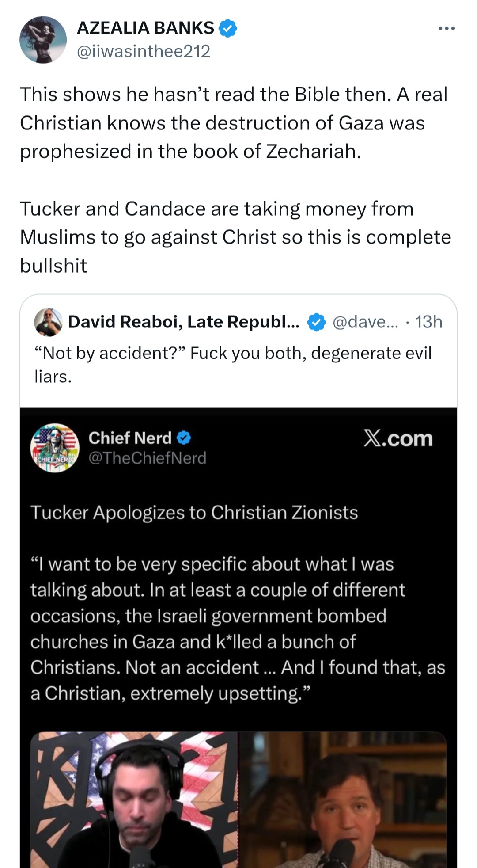Tap the main tweet text about Zechariah
Image resolution: width=477 pixels, height=868 pixels.
coord(234,123)
